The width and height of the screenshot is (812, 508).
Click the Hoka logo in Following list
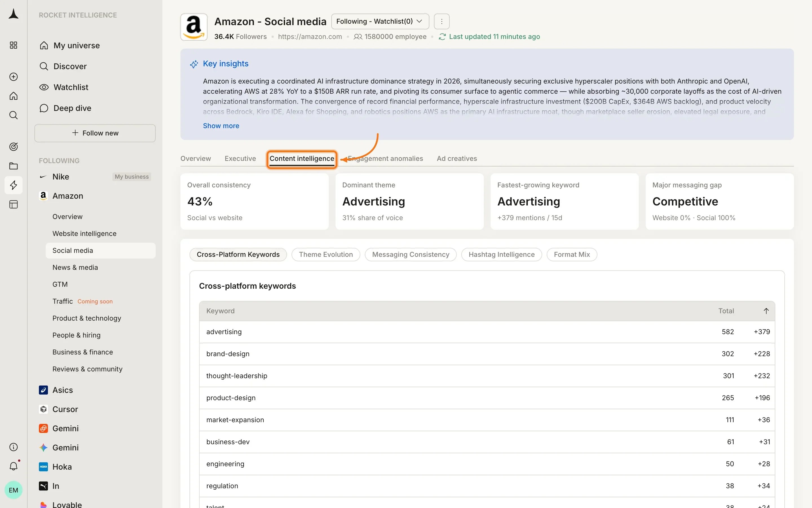(x=43, y=467)
